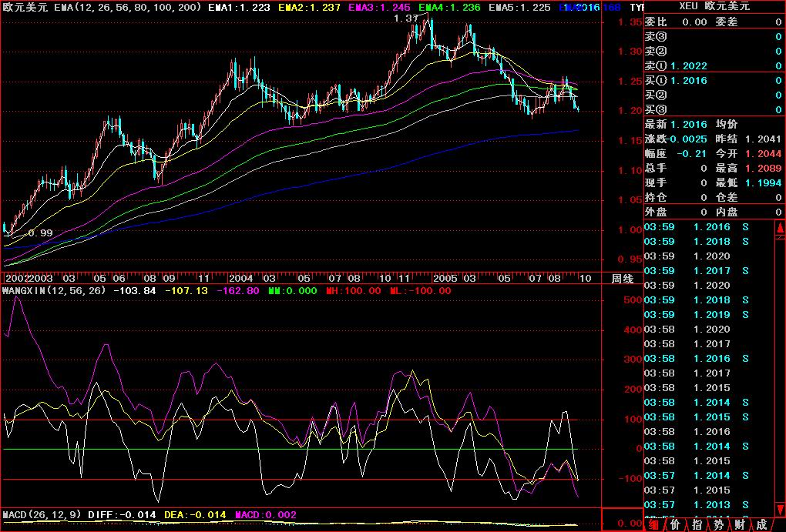Click the 外盘 field
The height and width of the screenshot is (532, 786).
pos(676,212)
